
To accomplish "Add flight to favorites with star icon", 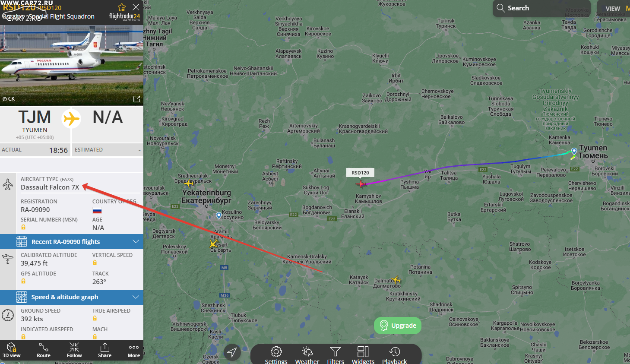I will 122,7.
